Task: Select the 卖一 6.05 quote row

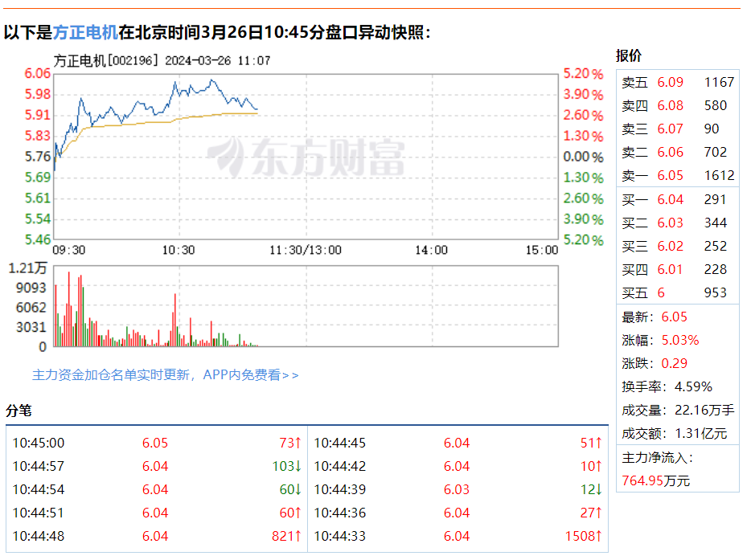Action: click(678, 176)
